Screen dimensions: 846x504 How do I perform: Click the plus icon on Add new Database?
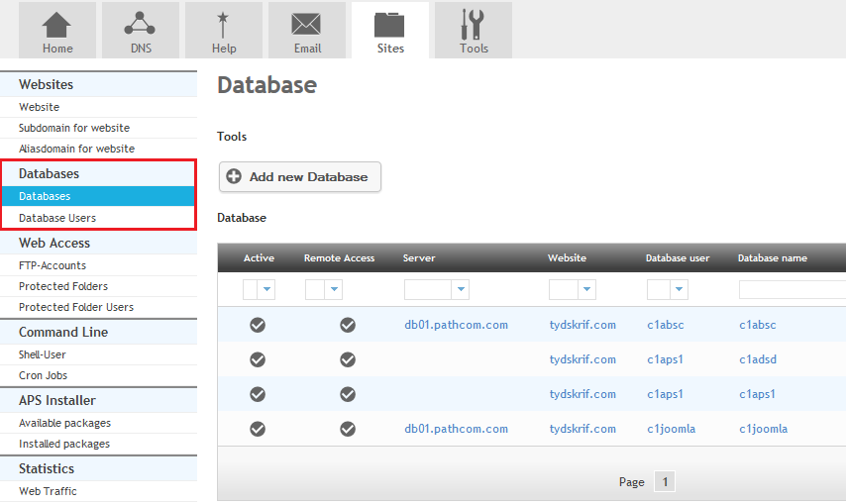pyautogui.click(x=234, y=176)
